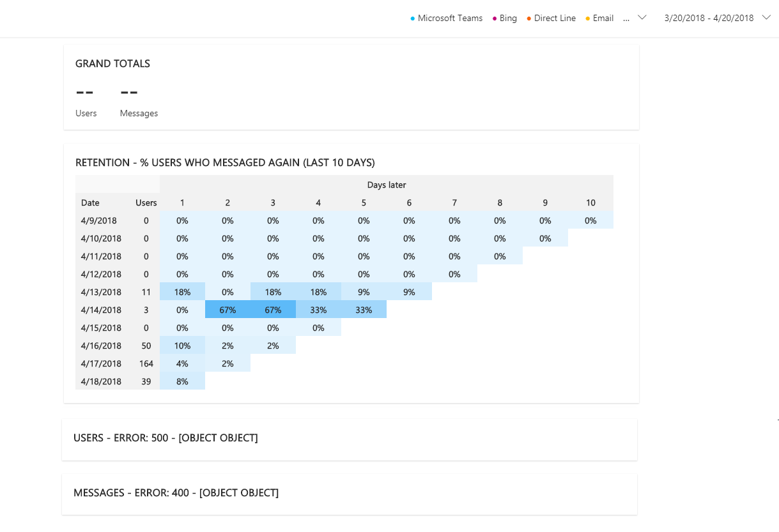779x532 pixels.
Task: Select the Direct Line channel label
Action: click(x=554, y=18)
